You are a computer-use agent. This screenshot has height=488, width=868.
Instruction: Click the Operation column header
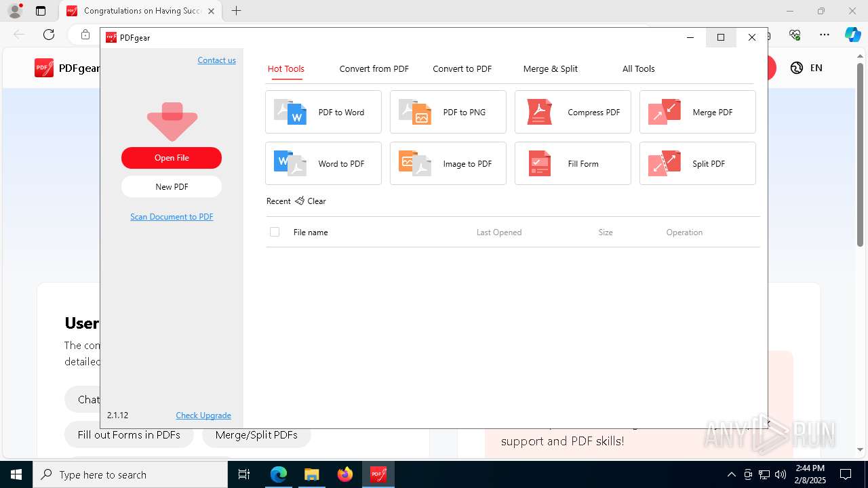tap(684, 232)
